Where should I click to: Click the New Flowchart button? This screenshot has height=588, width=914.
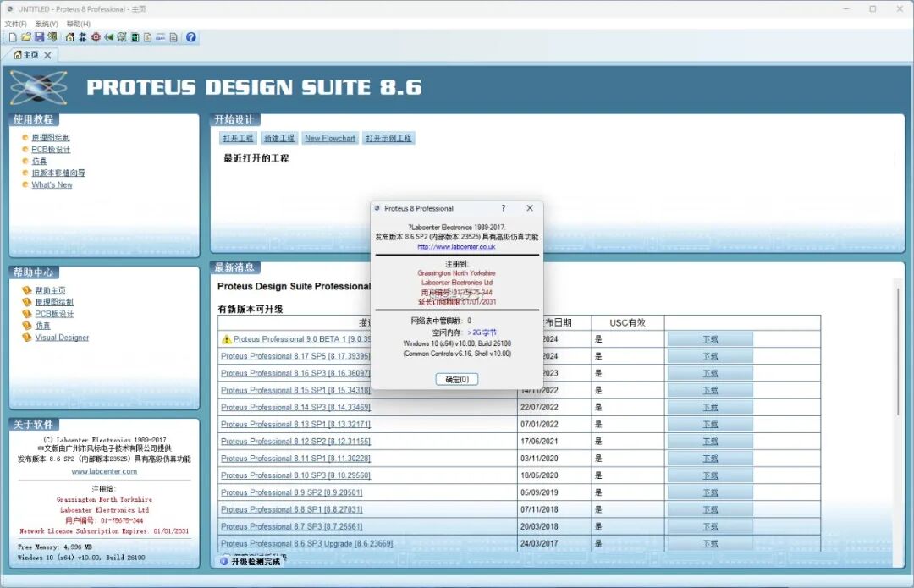(330, 137)
